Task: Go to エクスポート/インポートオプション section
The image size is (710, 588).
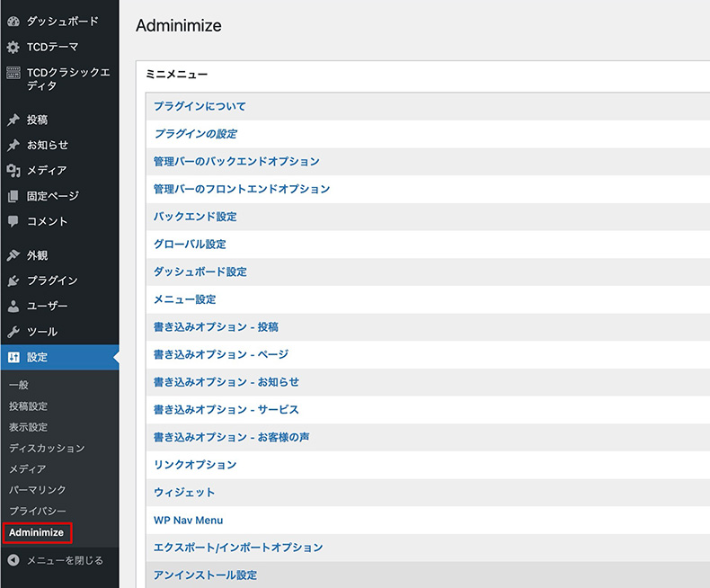Action: (238, 547)
